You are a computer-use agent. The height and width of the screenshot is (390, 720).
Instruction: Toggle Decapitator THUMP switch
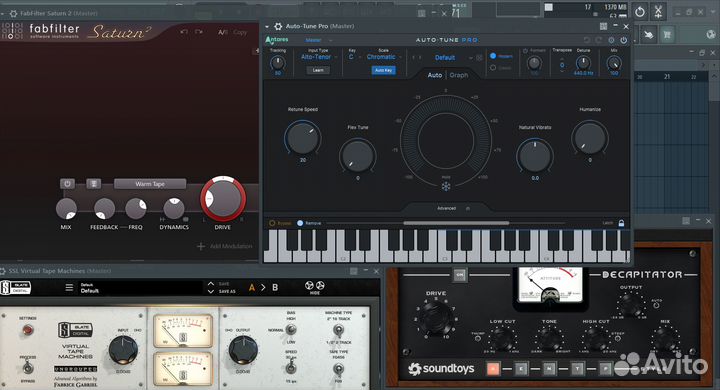point(478,339)
